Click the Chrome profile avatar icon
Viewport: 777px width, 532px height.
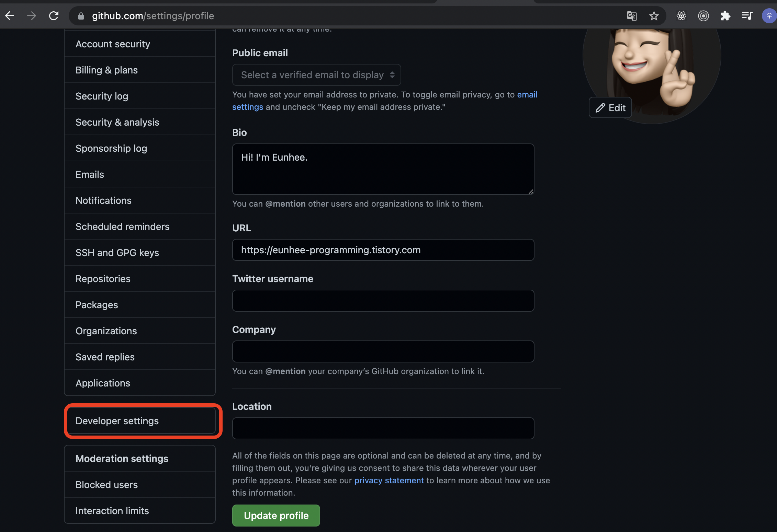click(769, 16)
